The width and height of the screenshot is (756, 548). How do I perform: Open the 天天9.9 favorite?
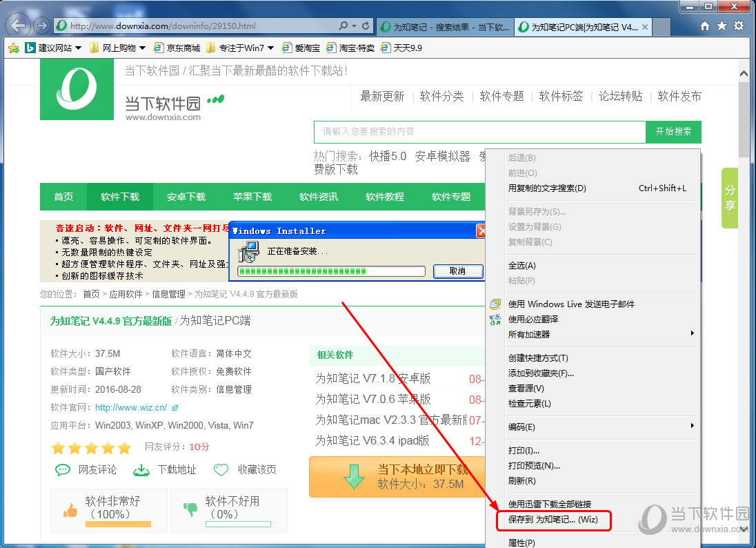[x=401, y=48]
